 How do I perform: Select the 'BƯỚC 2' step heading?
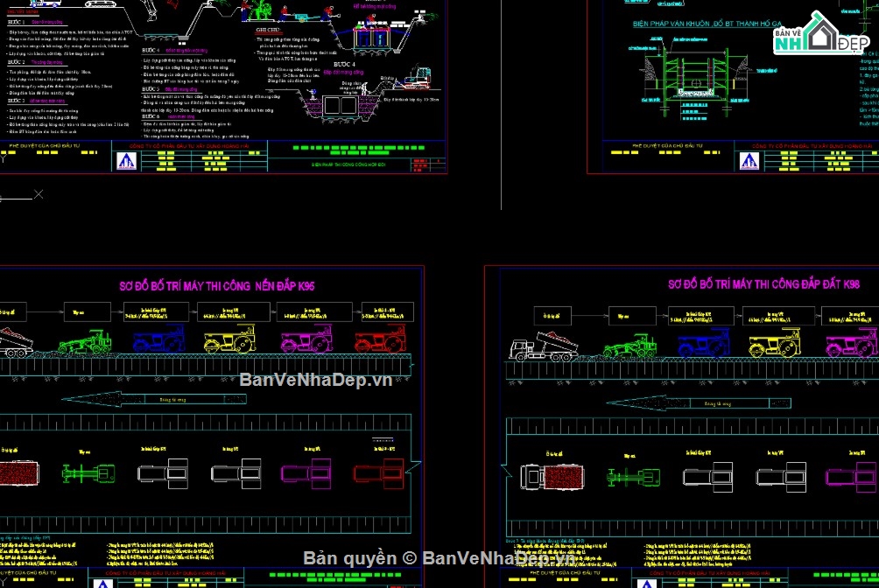pos(17,62)
